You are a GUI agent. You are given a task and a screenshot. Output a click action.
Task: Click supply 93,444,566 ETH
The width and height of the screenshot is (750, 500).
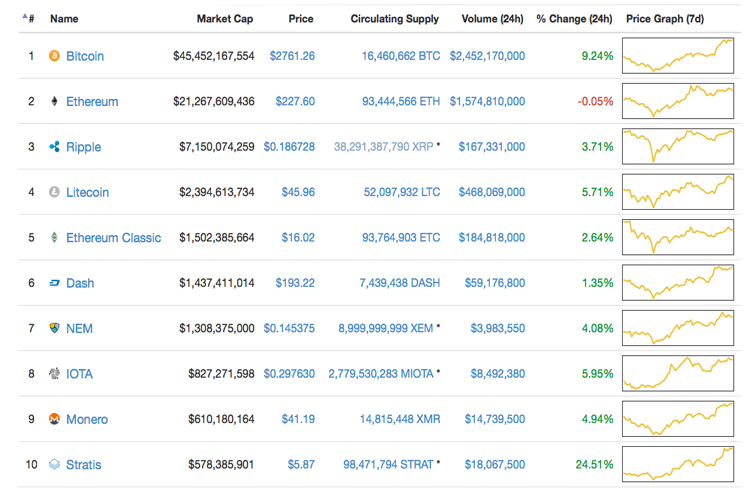coord(401,101)
